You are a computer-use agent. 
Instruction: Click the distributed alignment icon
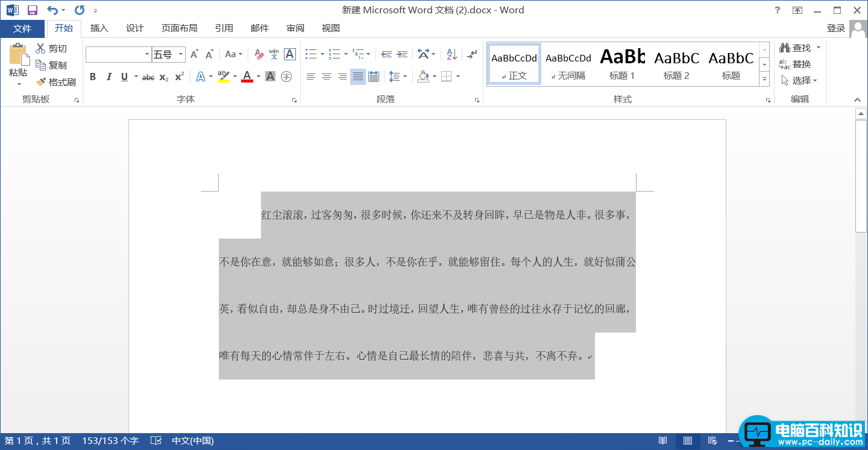374,77
